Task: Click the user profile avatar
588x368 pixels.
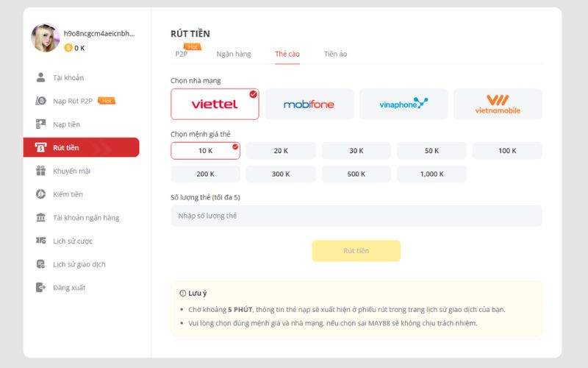Action: tap(46, 38)
